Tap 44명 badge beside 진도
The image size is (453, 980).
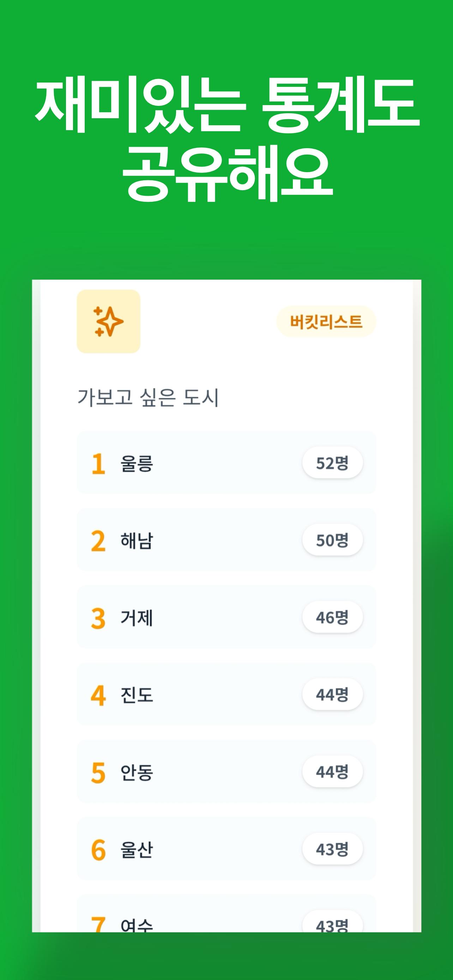pos(332,694)
